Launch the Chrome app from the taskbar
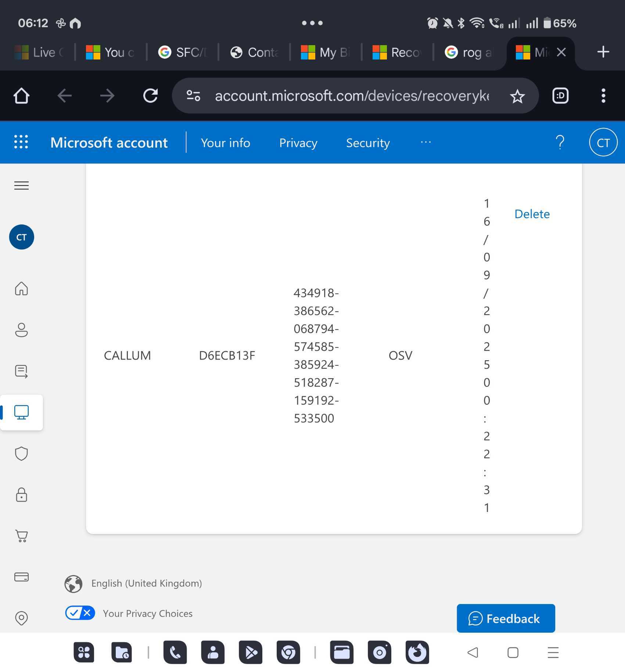Screen dimensions: 625x672 [288, 653]
